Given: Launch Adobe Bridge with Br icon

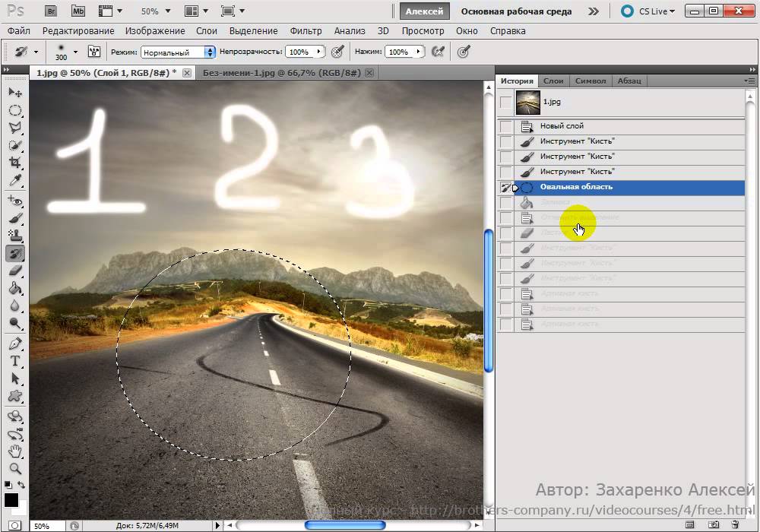Looking at the screenshot, I should [x=51, y=11].
